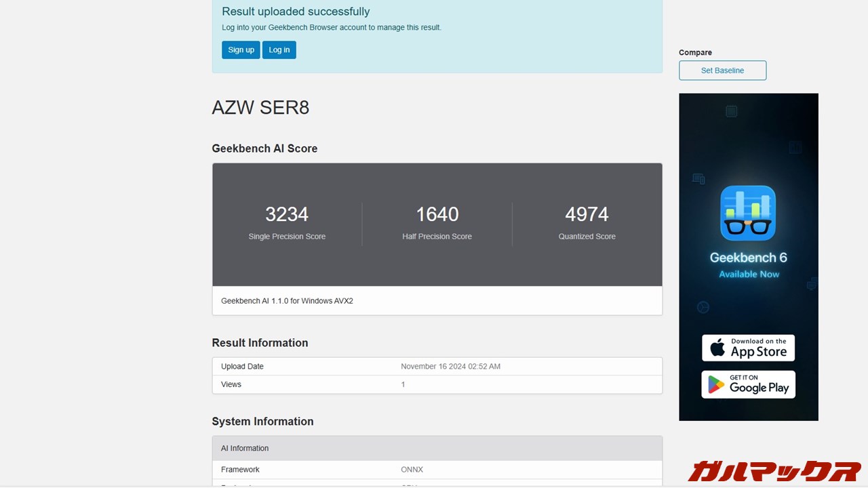The image size is (868, 488).
Task: Click the Single Precision Score of 3234
Action: [x=286, y=214]
